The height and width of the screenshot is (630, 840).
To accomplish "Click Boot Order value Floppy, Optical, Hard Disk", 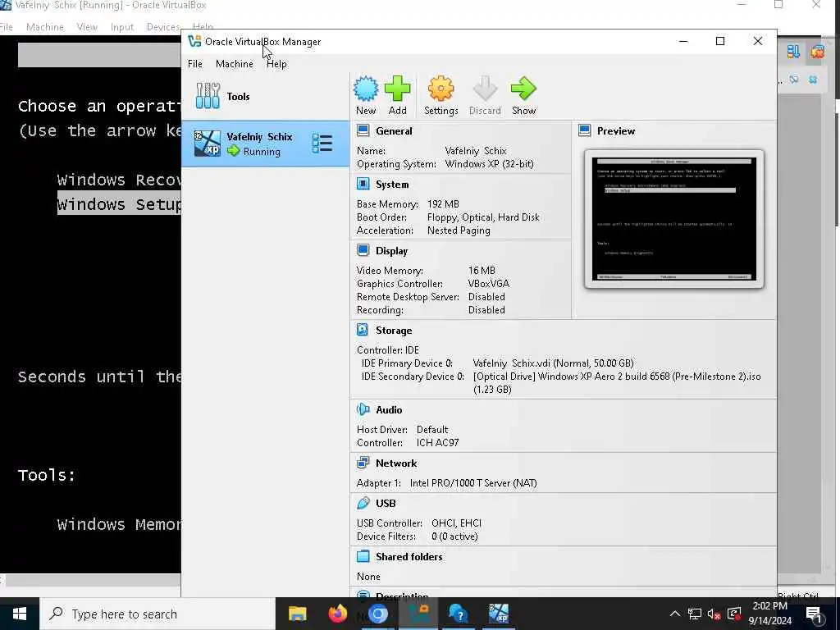I will [x=483, y=217].
